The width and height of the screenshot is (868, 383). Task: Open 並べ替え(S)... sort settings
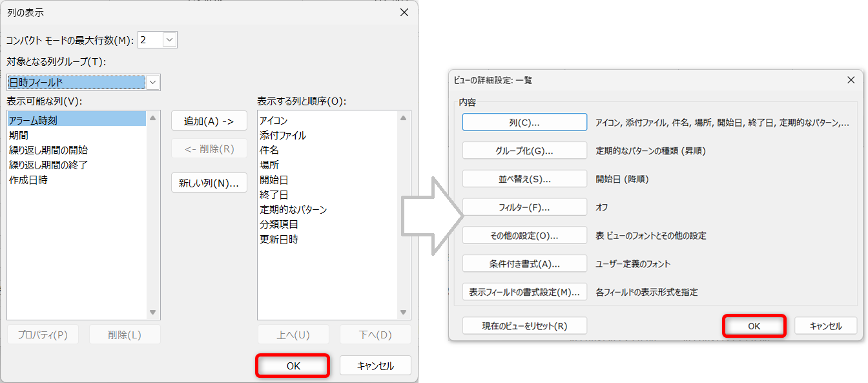(524, 179)
